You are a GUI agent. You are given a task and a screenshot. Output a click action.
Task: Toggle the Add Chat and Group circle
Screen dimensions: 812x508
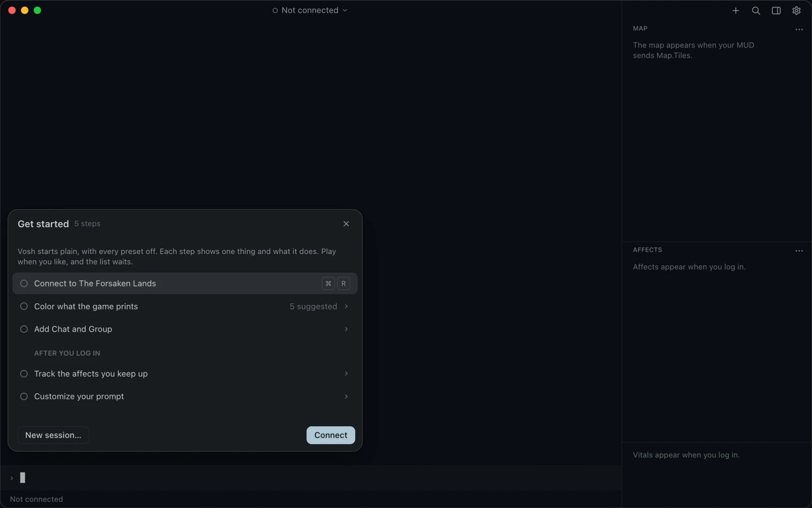click(24, 329)
